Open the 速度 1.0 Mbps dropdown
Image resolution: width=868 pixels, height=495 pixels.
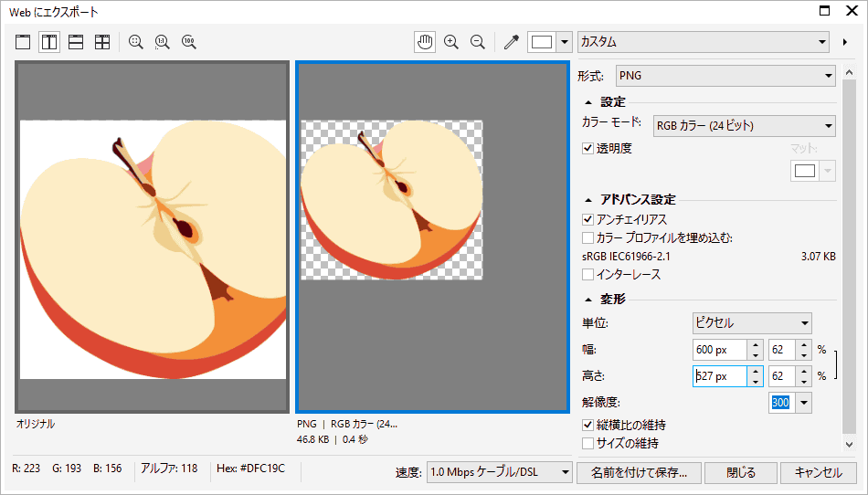(500, 472)
